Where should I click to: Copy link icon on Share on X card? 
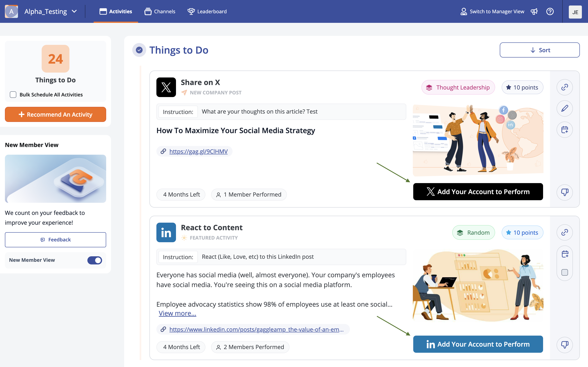pos(565,87)
